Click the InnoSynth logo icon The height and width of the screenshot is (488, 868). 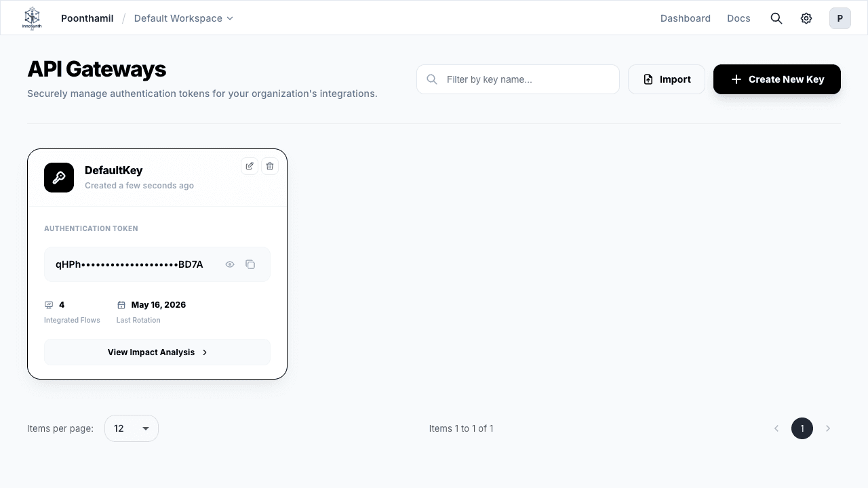tap(32, 18)
